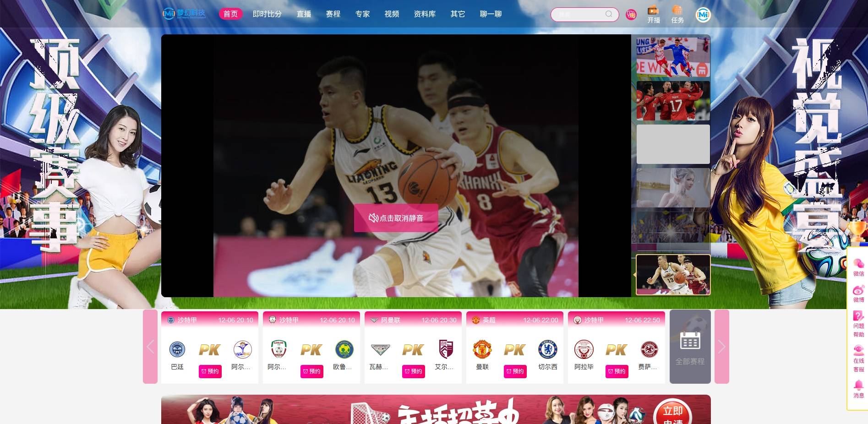Click the pink chat bubble icon in the header

click(x=631, y=15)
